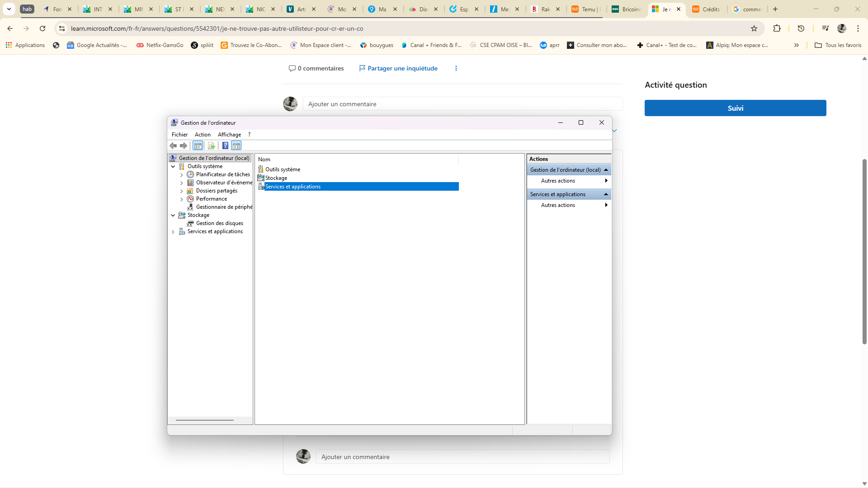Open the Action menu
Image resolution: width=868 pixels, height=488 pixels.
(203, 135)
